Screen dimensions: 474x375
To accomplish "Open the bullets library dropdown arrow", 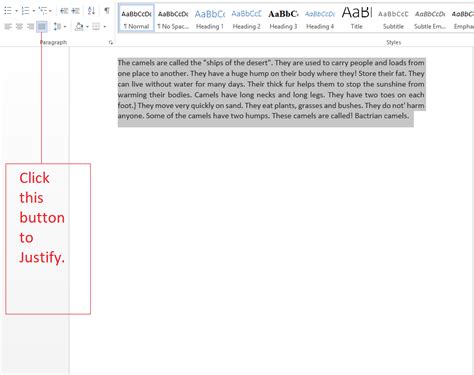I will (16, 11).
